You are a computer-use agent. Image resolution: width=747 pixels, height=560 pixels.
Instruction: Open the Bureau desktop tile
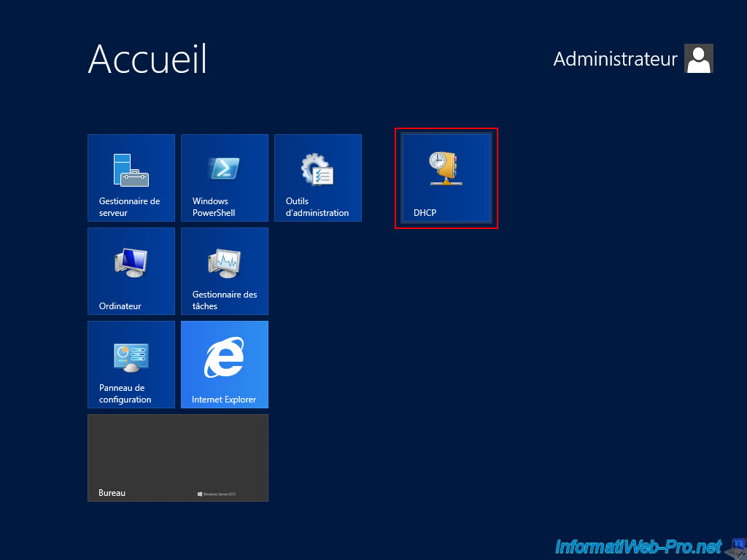click(178, 457)
